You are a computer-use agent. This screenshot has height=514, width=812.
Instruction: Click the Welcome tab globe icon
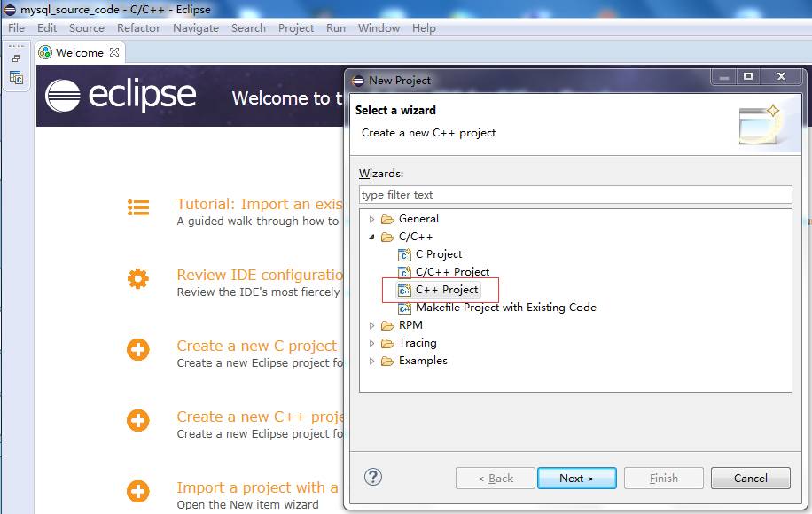point(45,52)
